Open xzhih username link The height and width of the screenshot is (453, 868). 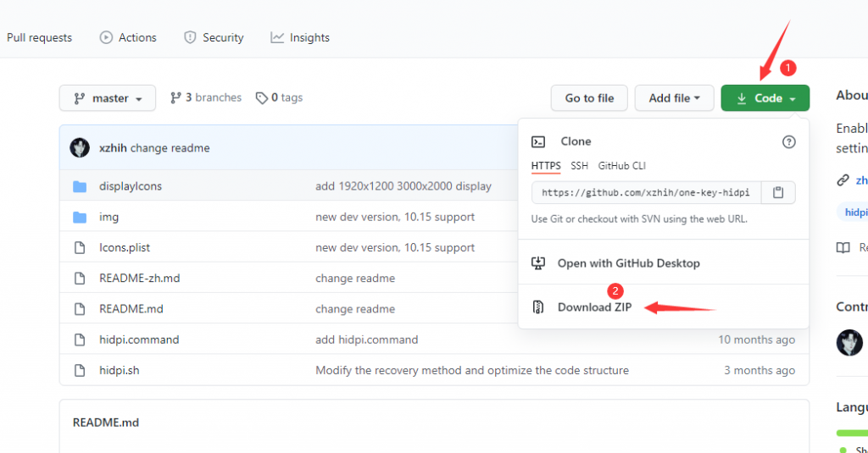coord(113,148)
